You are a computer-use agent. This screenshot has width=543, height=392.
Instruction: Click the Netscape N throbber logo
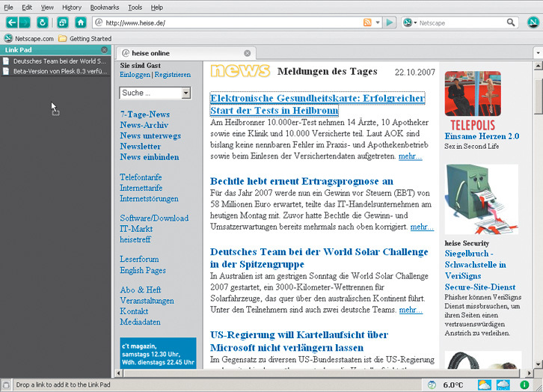(533, 23)
